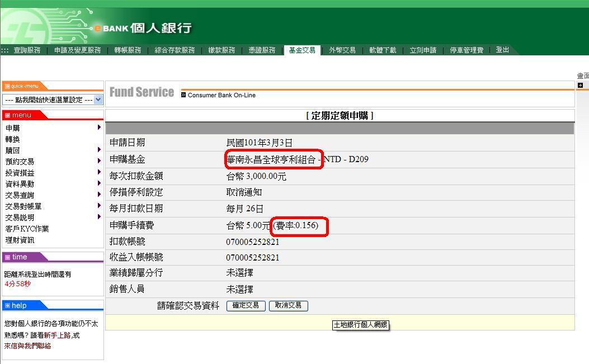The height and width of the screenshot is (364, 589).
Task: Expand the 資料異動 submenu arrow
Action: [x=99, y=183]
